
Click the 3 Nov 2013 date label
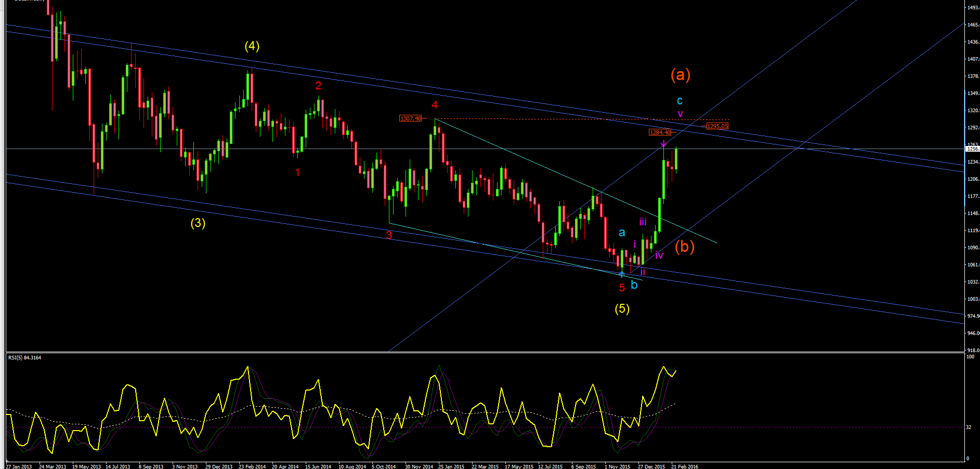(x=185, y=466)
